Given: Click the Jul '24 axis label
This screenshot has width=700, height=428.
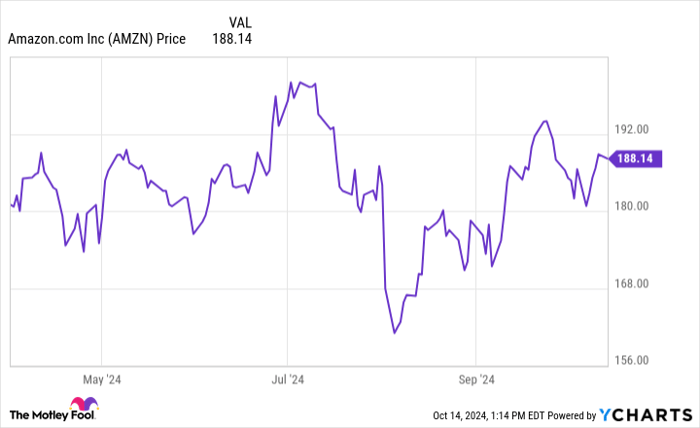Looking at the screenshot, I should click(x=290, y=380).
